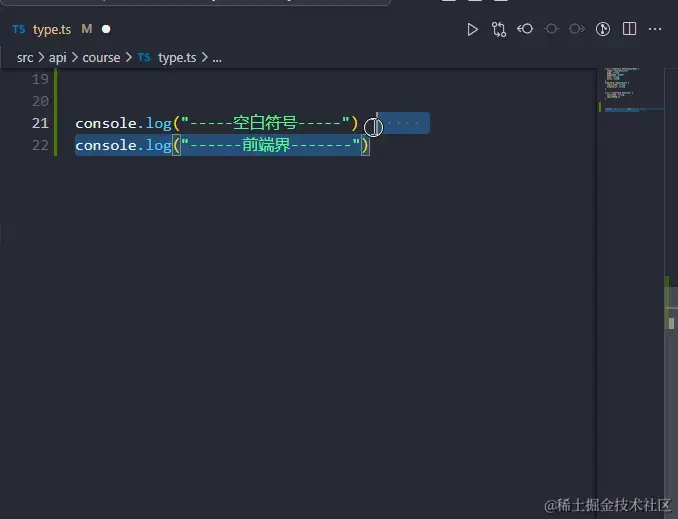The height and width of the screenshot is (519, 678).
Task: Expand the chevron after api breadcrumb
Action: tap(74, 58)
